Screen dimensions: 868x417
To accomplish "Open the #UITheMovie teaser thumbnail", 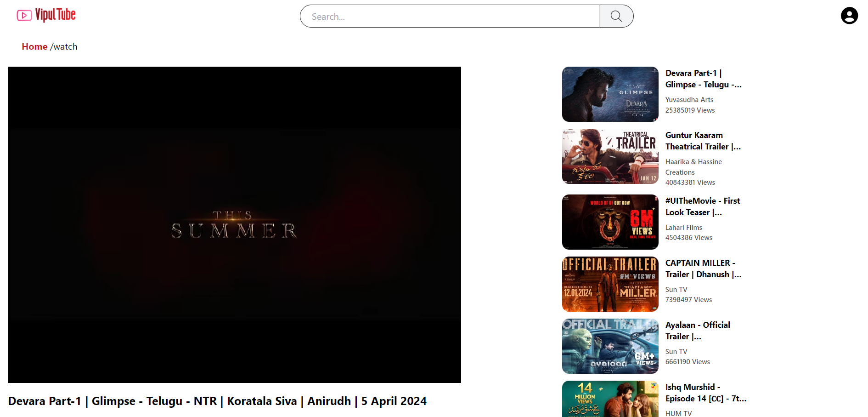I will 610,222.
